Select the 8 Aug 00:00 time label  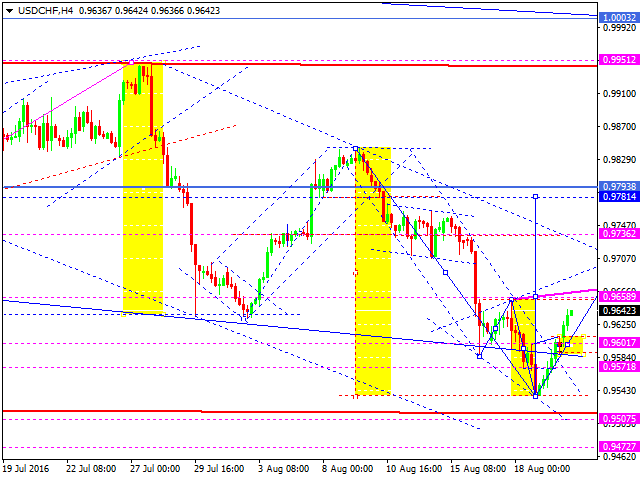click(x=347, y=469)
